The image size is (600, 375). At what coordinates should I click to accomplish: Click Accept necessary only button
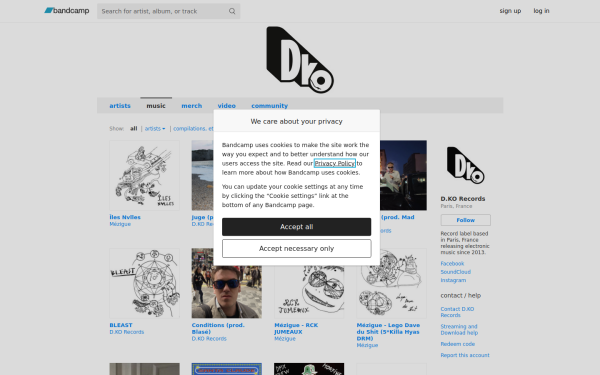(297, 249)
